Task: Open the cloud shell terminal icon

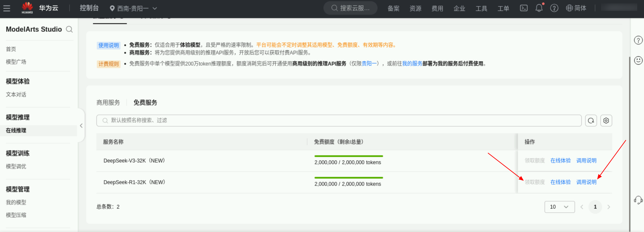Action: 524,8
